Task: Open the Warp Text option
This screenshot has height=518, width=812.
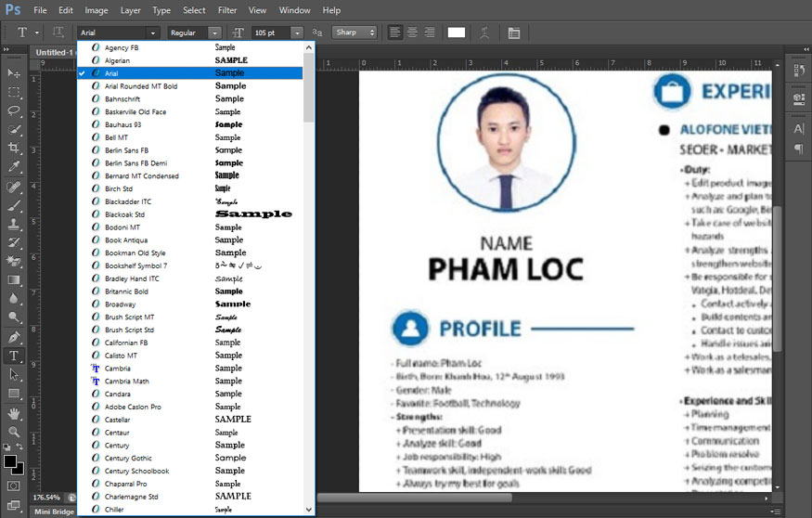Action: (484, 32)
